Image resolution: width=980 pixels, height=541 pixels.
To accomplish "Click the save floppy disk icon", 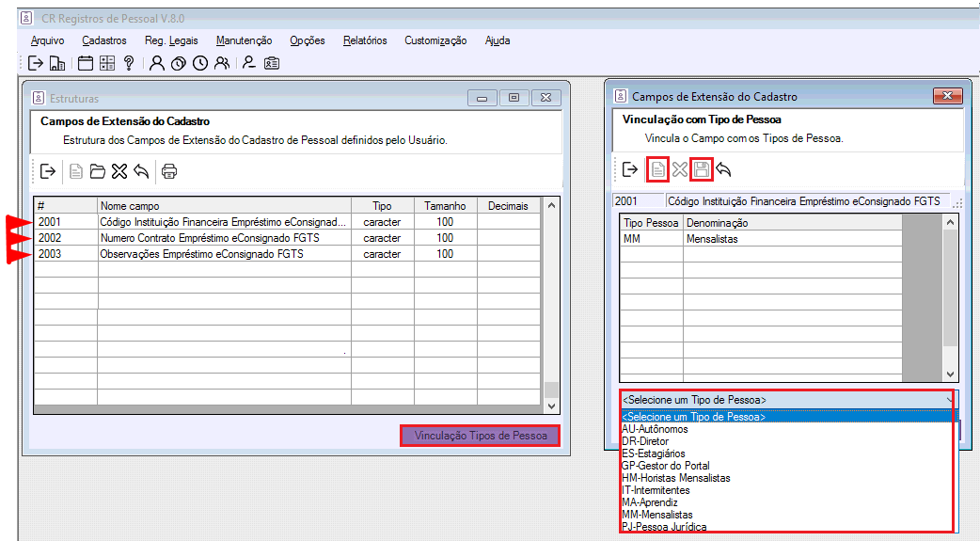I will (701, 169).
